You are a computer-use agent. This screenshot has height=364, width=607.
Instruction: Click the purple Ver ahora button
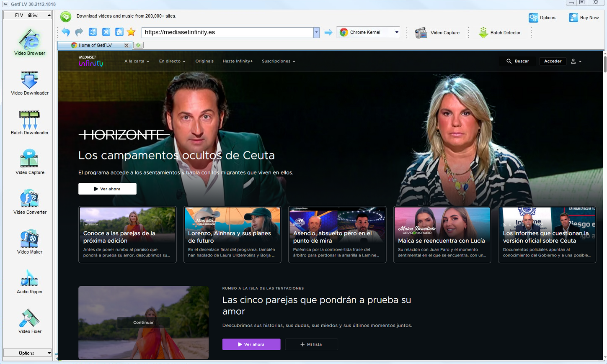coord(251,344)
